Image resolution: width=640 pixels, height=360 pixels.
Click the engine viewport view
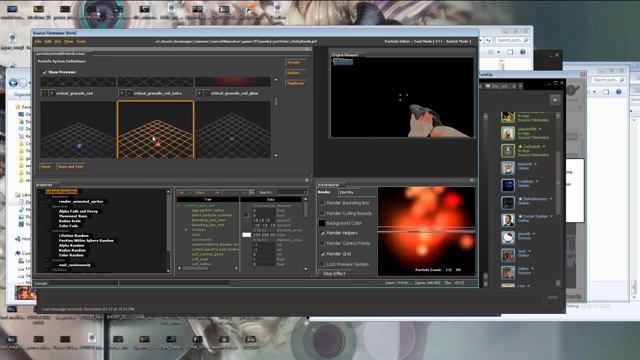click(402, 97)
